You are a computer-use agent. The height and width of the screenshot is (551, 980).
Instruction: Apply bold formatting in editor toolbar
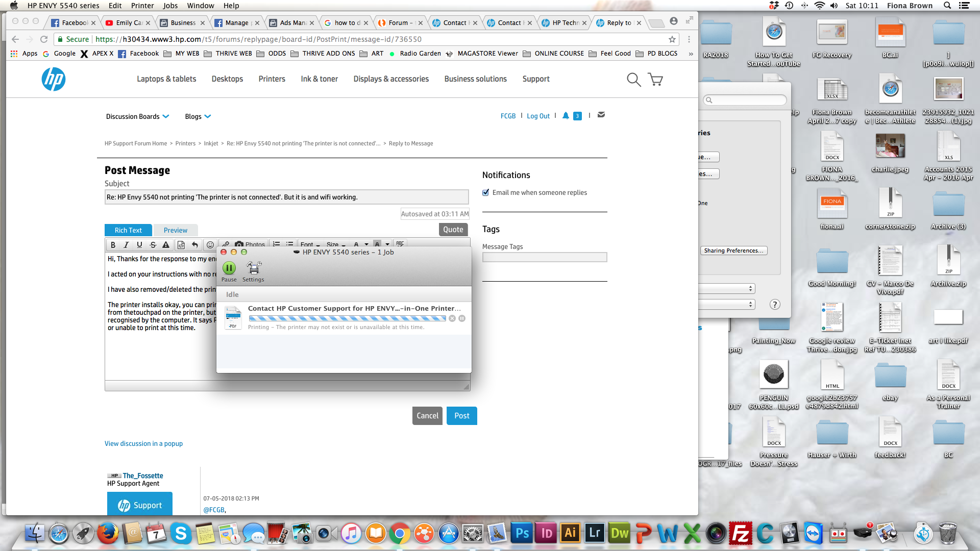click(x=113, y=245)
